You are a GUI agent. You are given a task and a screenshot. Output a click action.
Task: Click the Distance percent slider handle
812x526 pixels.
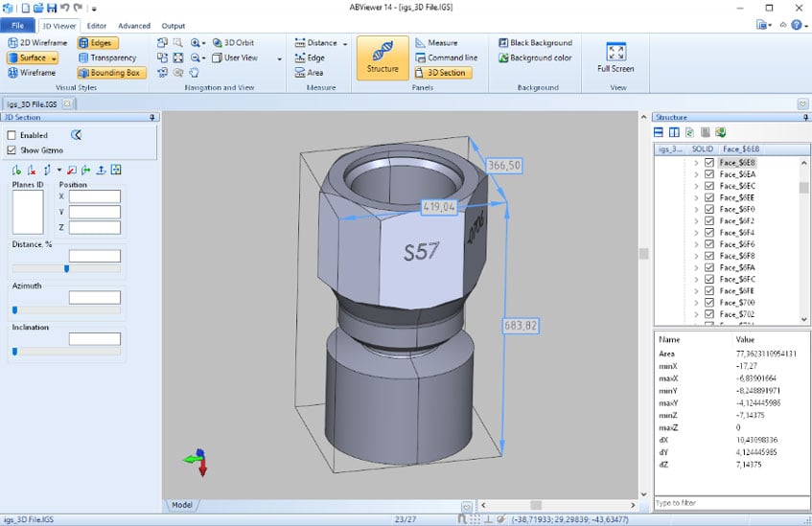coord(66,268)
